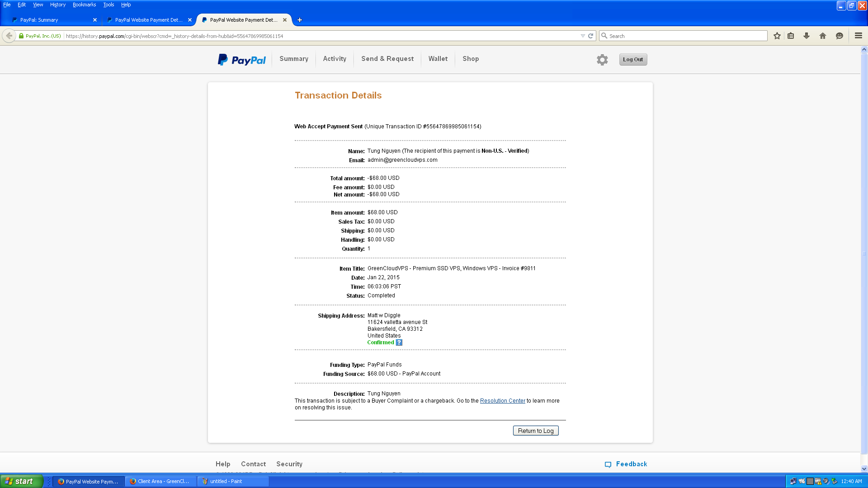This screenshot has width=868, height=488.
Task: Click the chat smiley icon in toolbar
Action: [x=839, y=36]
